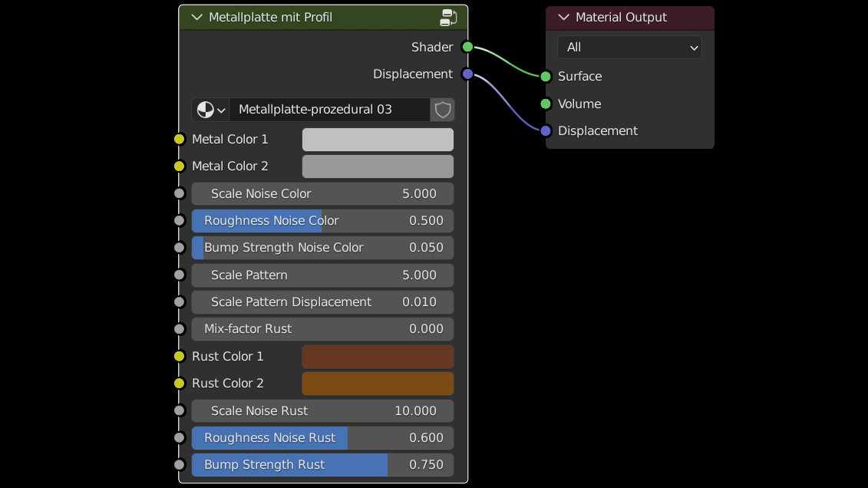
Task: Toggle fake user shield icon
Action: coord(443,110)
